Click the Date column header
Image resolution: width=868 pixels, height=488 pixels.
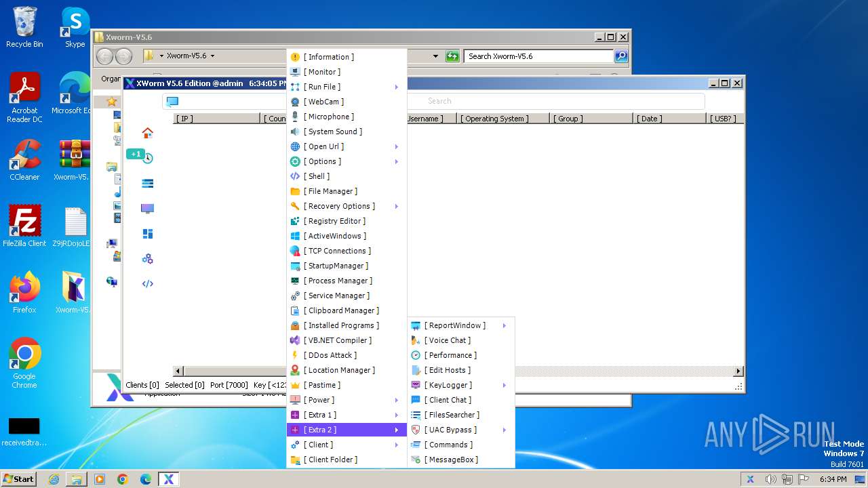[671, 119]
